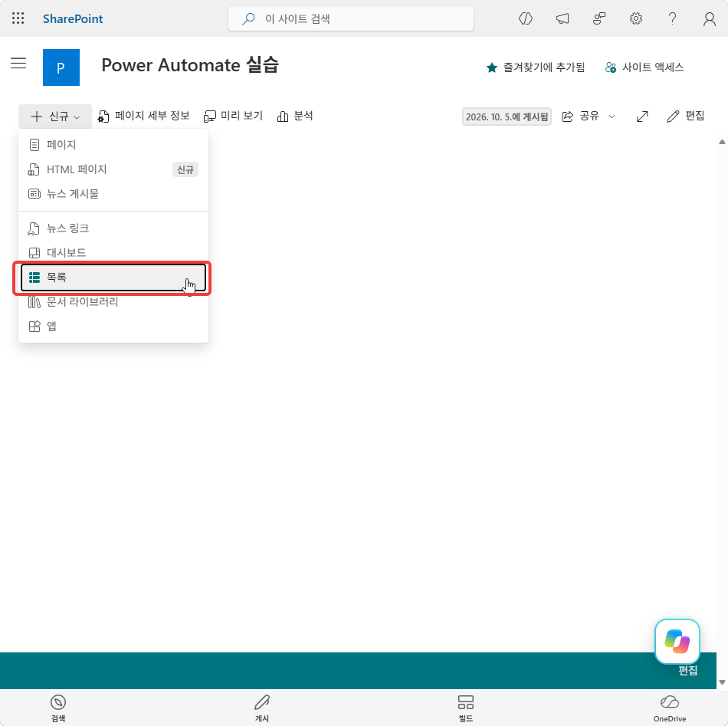The width and height of the screenshot is (728, 726).
Task: Open the account profile icon
Action: coord(709,18)
